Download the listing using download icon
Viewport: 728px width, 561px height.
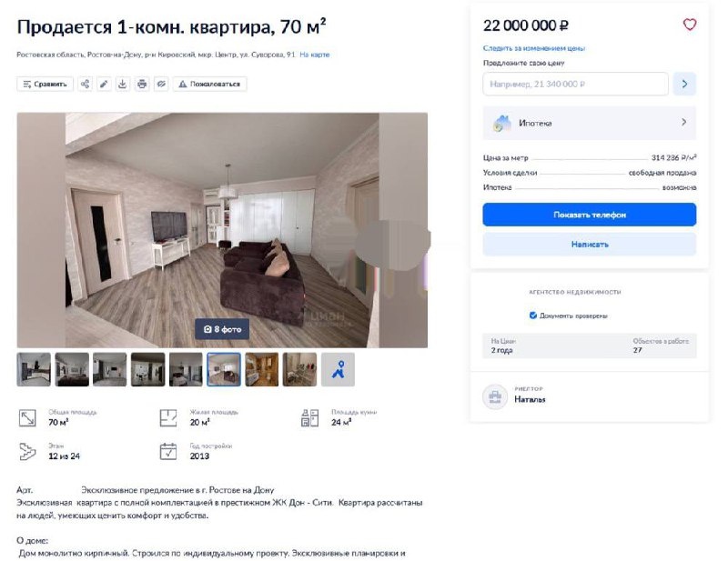pyautogui.click(x=123, y=84)
